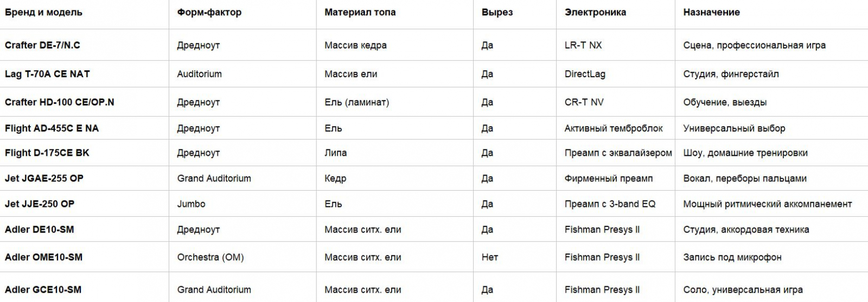Click the Lag T-70A CE NAT cell
The width and height of the screenshot is (868, 302).
pos(47,74)
